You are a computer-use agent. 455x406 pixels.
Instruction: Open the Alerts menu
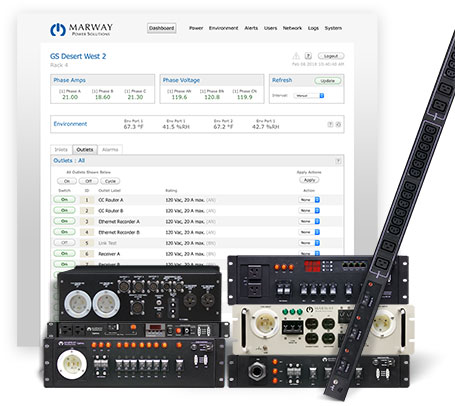click(x=251, y=28)
